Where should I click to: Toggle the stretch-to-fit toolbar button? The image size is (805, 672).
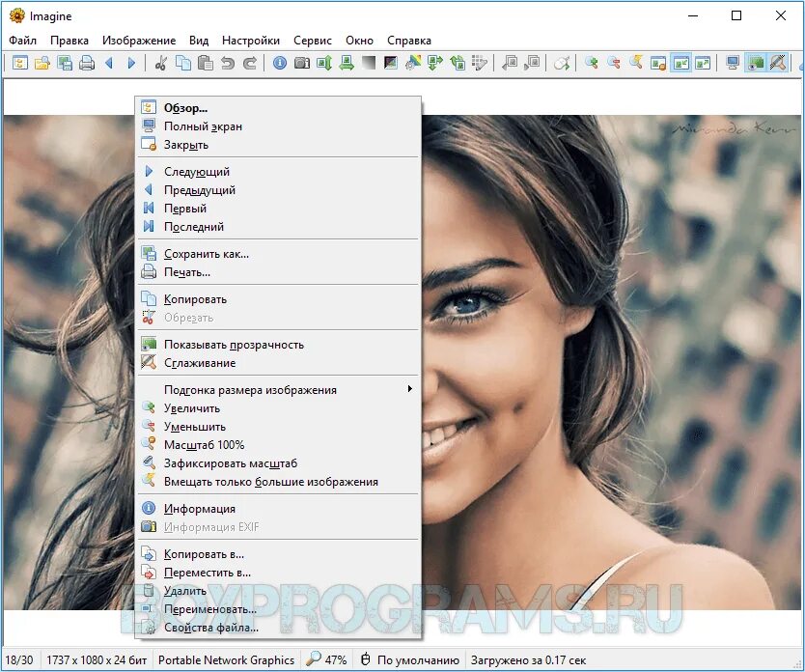703,63
